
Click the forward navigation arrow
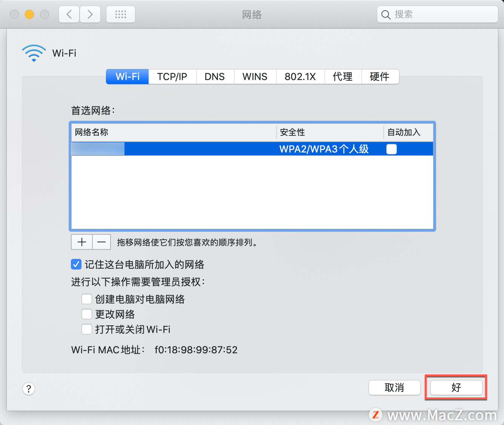[x=90, y=14]
